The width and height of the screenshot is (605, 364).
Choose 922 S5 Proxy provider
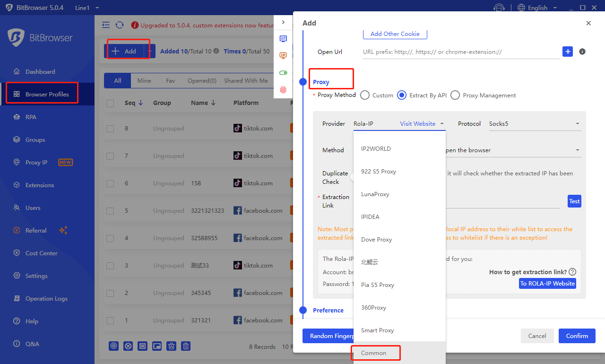pos(399,171)
